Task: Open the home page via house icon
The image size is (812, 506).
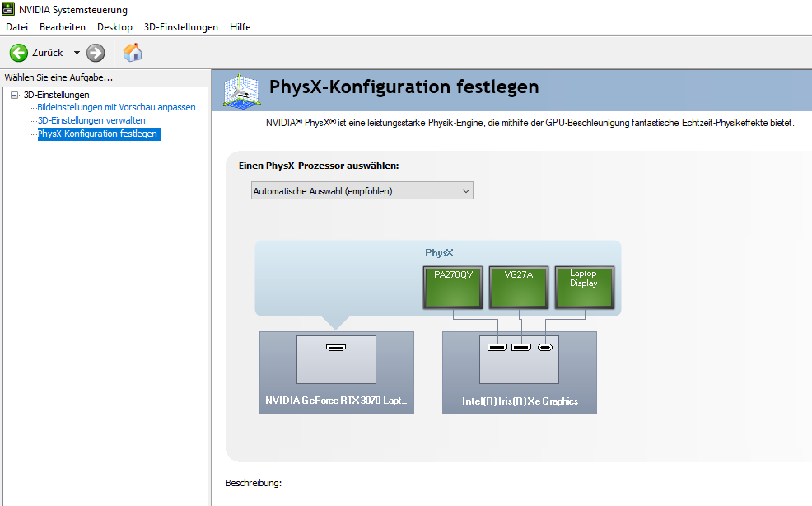Action: pyautogui.click(x=133, y=53)
